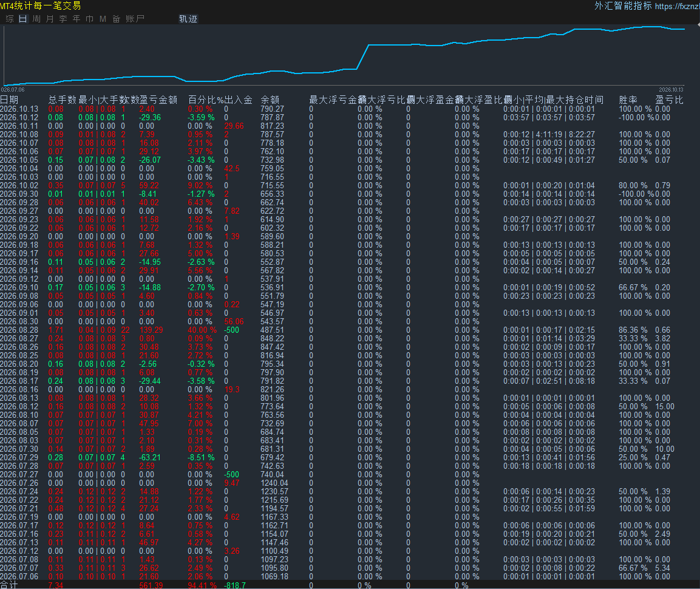This screenshot has width=700, height=589.
Task: Click the total percentage 94.41 %
Action: point(202,585)
